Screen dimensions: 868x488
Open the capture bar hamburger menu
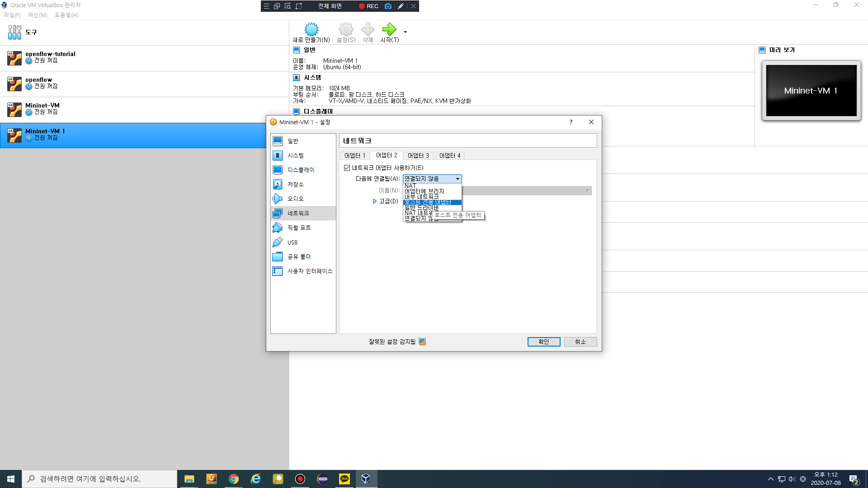[266, 6]
